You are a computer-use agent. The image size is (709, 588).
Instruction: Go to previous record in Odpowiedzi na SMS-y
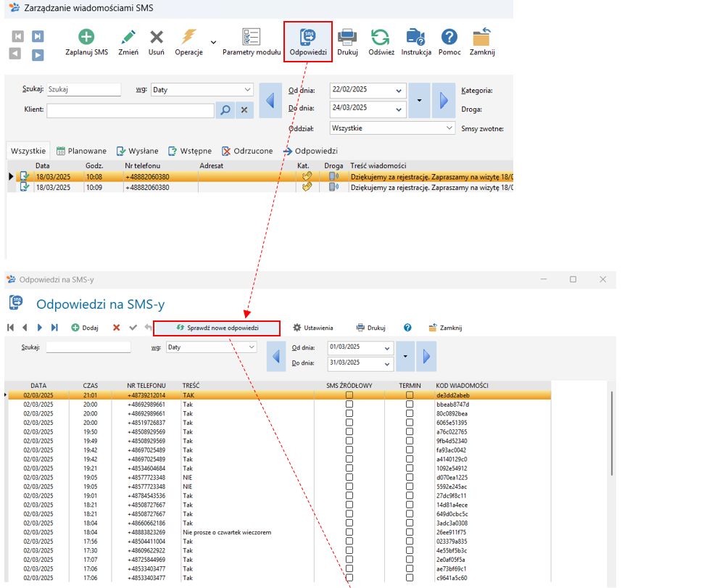(x=25, y=328)
